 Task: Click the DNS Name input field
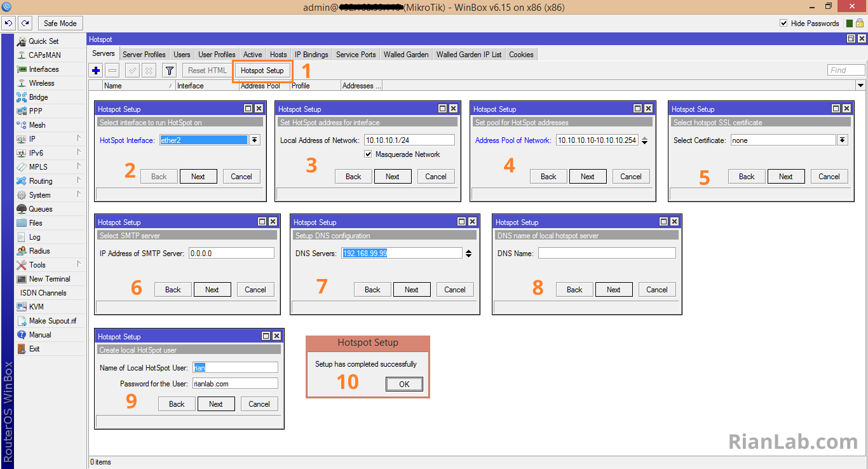tap(607, 254)
